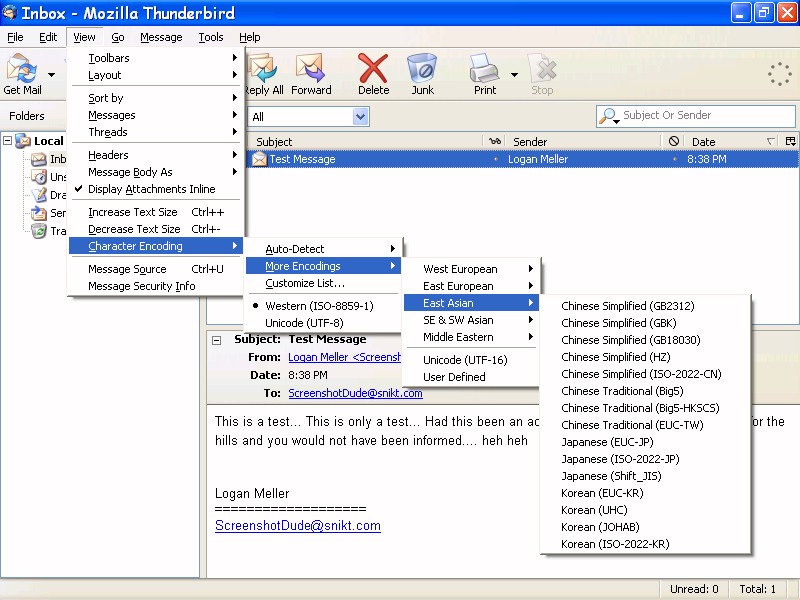Sort by the Sender column header

(584, 141)
